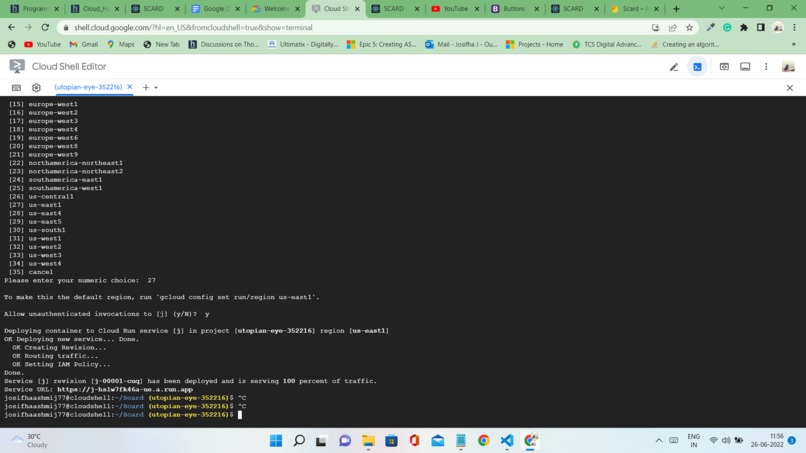The width and height of the screenshot is (806, 453).
Task: Close the utopian-eye-352216 terminal tab
Action: pos(130,87)
